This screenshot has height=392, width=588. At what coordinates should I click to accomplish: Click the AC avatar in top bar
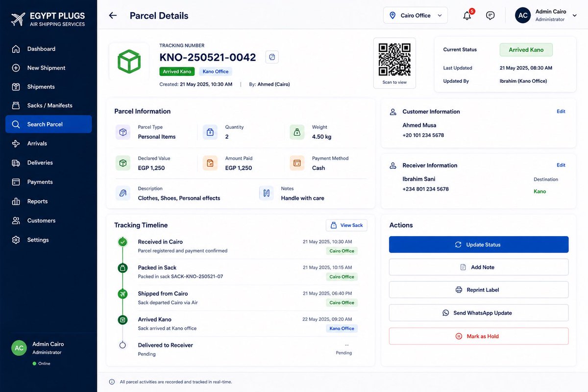click(523, 15)
